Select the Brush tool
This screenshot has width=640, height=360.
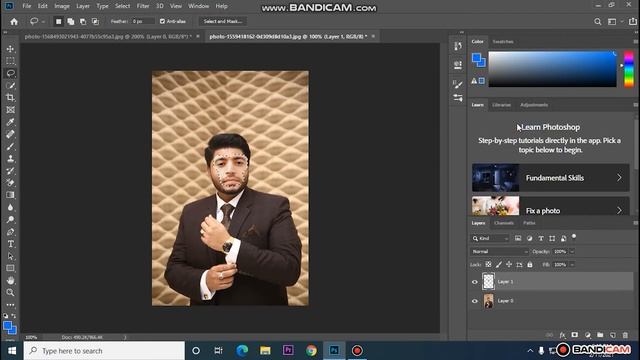(x=11, y=147)
